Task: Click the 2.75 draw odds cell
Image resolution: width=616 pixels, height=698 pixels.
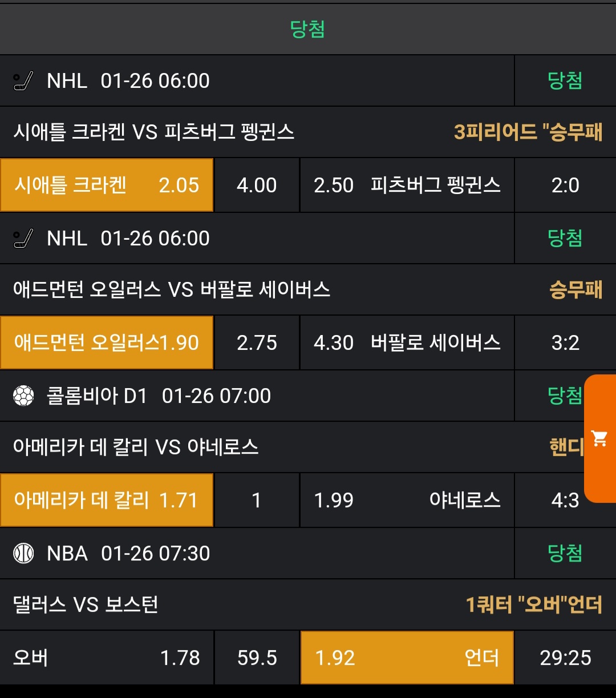Action: tap(257, 343)
